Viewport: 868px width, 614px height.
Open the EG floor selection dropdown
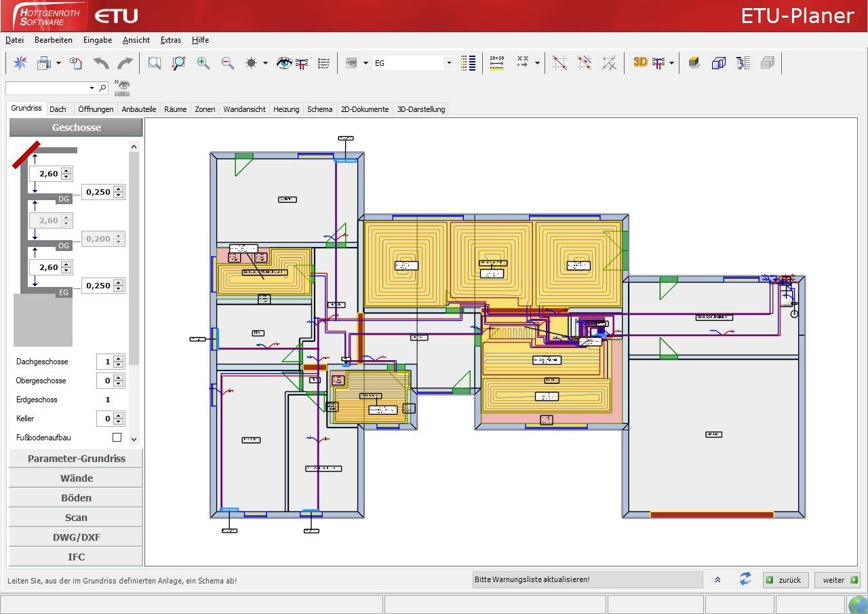point(448,63)
